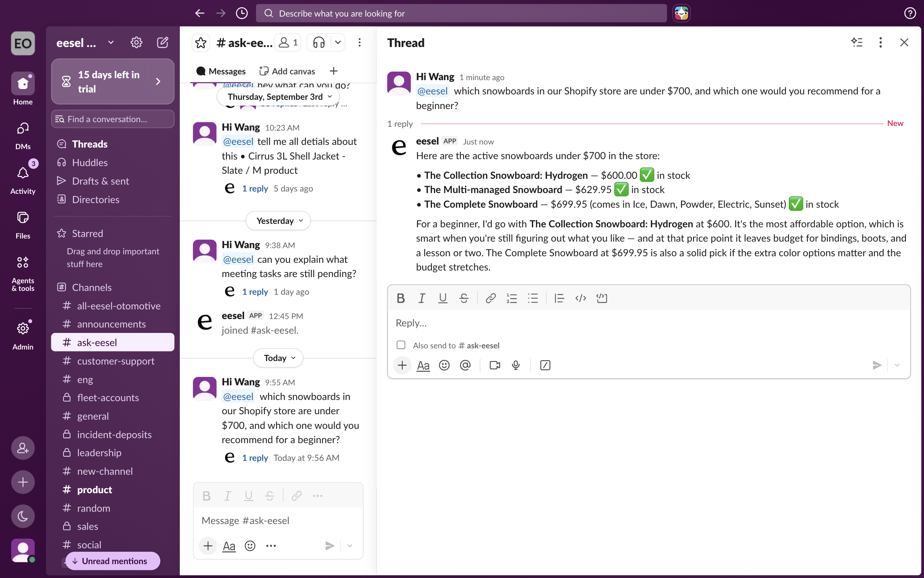This screenshot has height=578, width=924.
Task: Apply strikethrough in thread reply toolbar
Action: tap(464, 298)
